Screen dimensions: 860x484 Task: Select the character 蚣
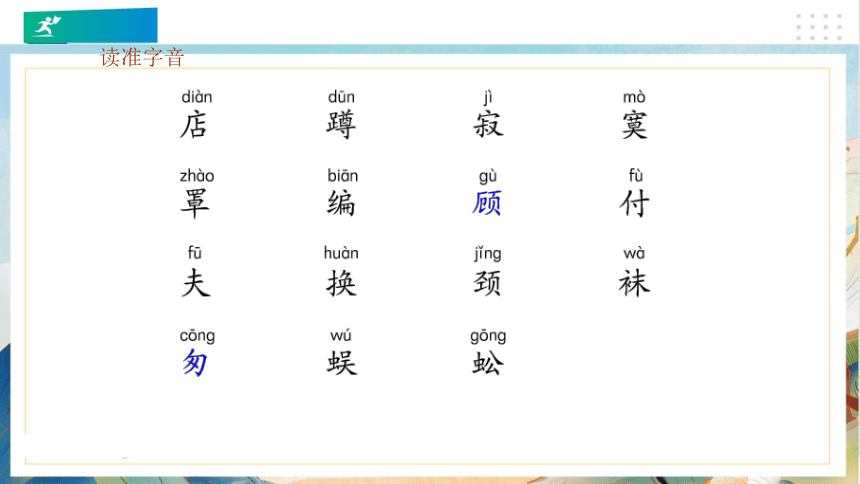(x=488, y=363)
